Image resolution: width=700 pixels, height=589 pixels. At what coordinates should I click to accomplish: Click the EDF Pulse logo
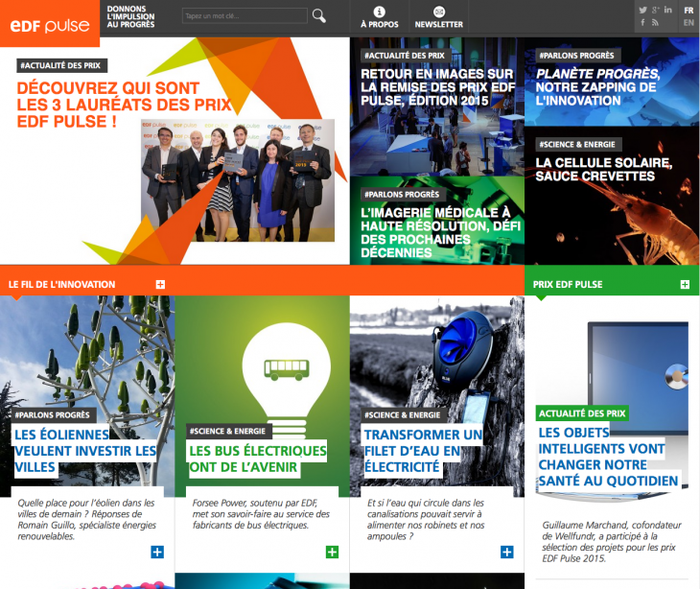pos(50,25)
